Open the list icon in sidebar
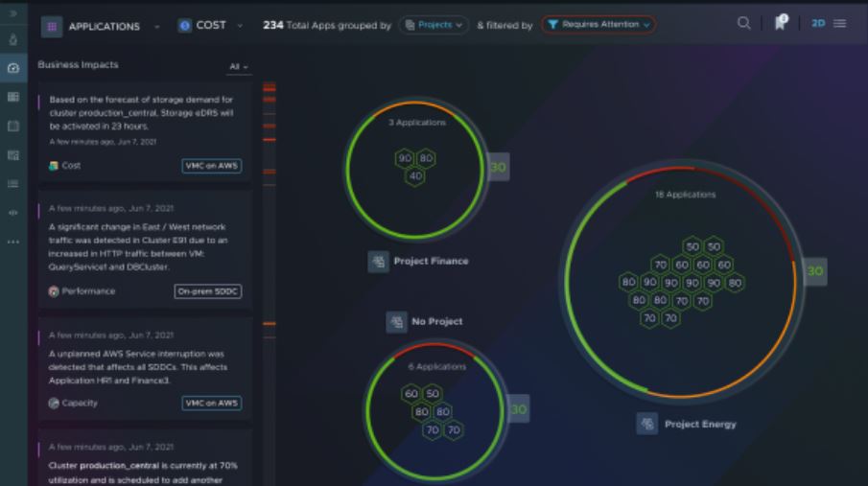Image resolution: width=868 pixels, height=486 pixels. [x=13, y=184]
